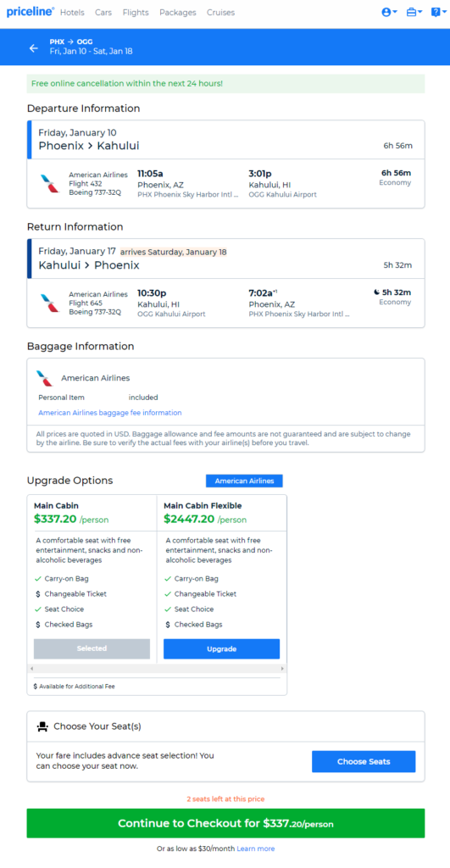Click the airline logo in Baggage Information
Image resolution: width=450 pixels, height=868 pixels.
[45, 378]
